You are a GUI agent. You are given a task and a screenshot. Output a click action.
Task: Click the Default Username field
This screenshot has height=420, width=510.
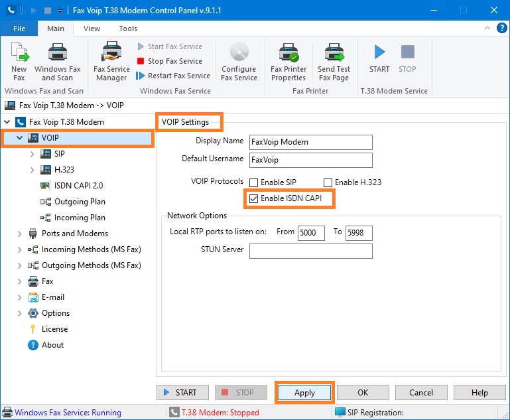point(311,160)
